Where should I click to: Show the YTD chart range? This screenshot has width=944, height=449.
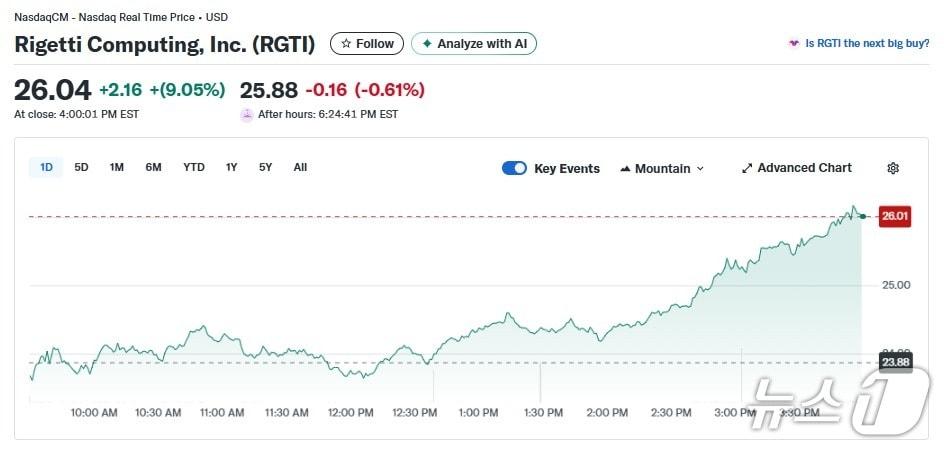tap(194, 167)
